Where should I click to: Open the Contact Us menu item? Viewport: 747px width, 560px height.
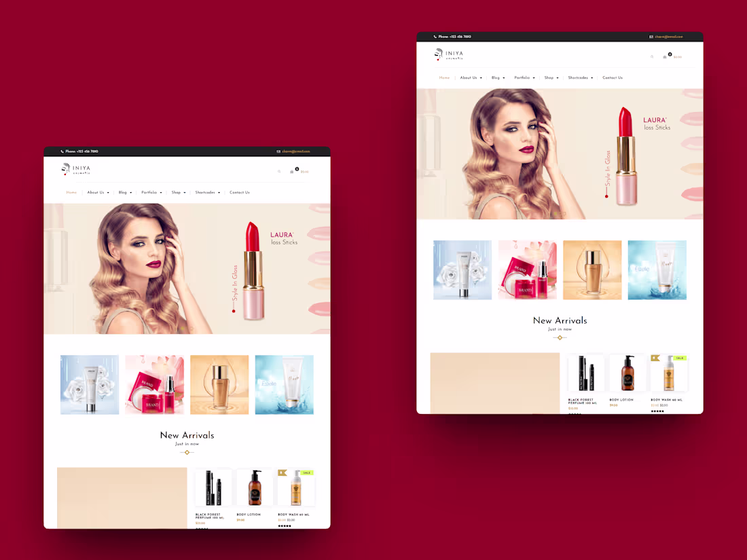pyautogui.click(x=612, y=77)
